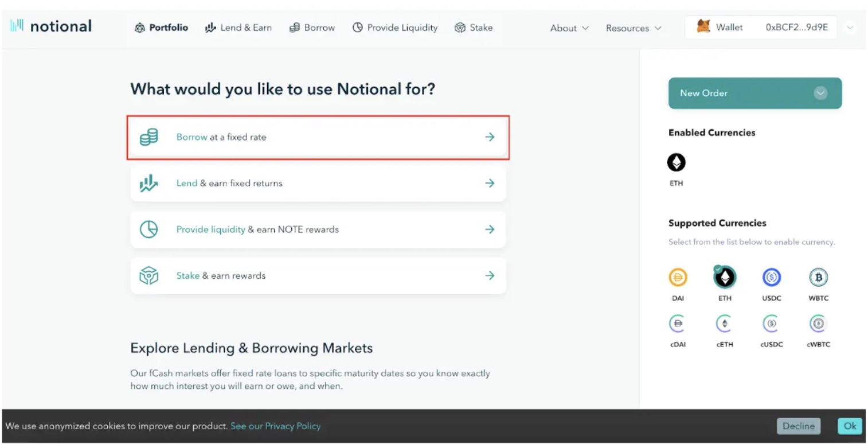868x444 pixels.
Task: Expand the About menu
Action: pyautogui.click(x=568, y=28)
